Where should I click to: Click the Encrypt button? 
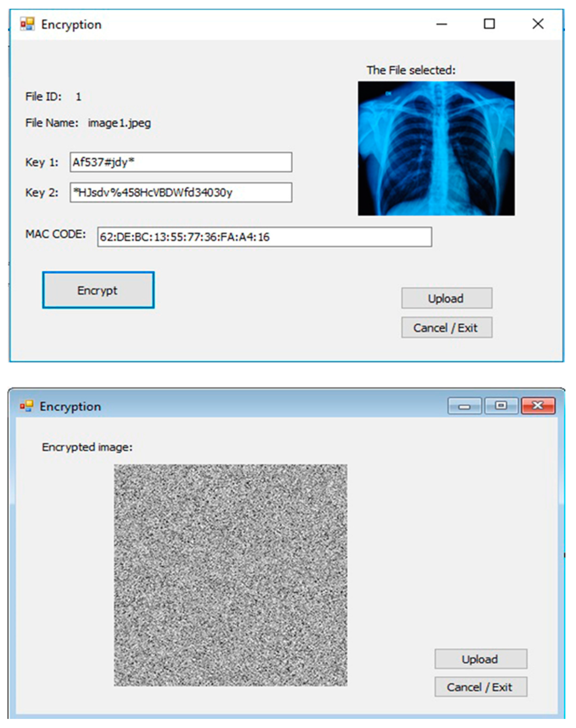coord(98,290)
